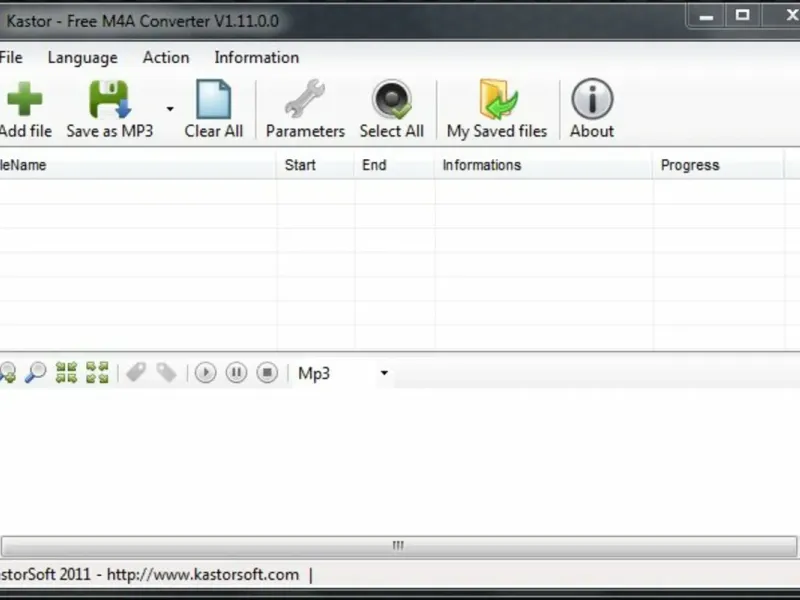Click the magnifier with green arrow icon
The image size is (800, 600).
click(7, 372)
